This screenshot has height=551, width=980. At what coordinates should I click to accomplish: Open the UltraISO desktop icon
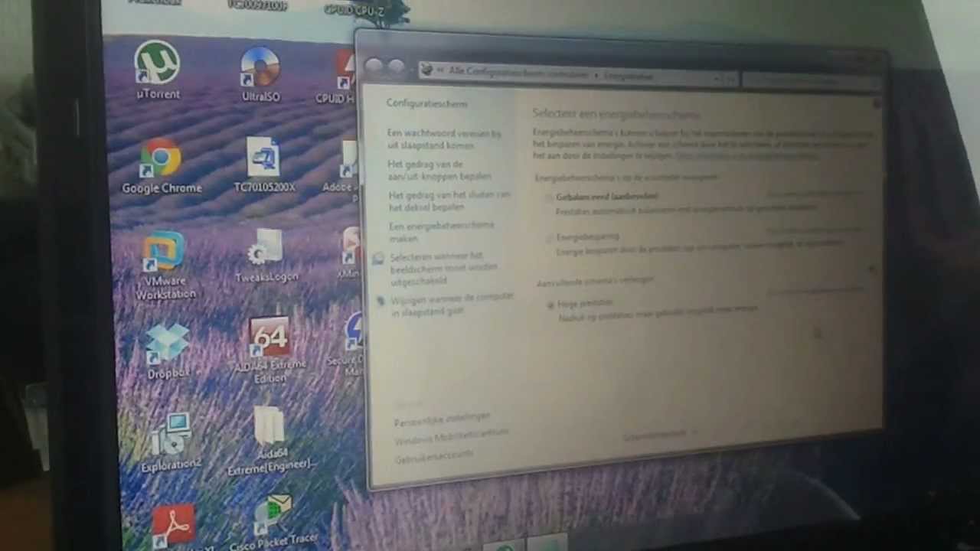(x=260, y=74)
